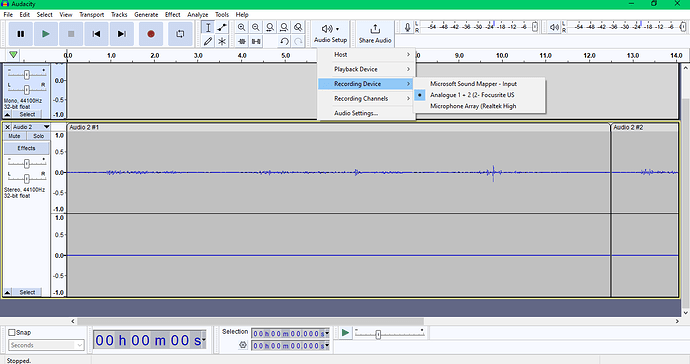Fit project to width icon
Image resolution: width=690 pixels, height=364 pixels.
(x=284, y=27)
